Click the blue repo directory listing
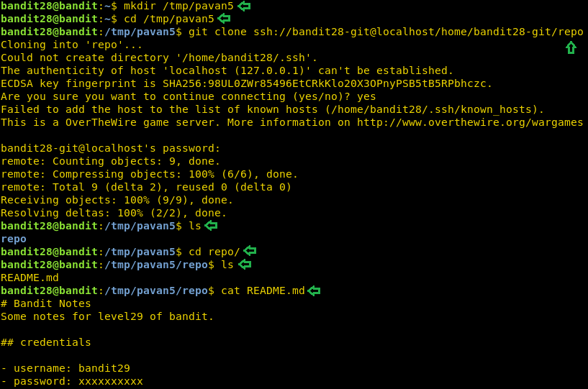Image resolution: width=588 pixels, height=389 pixels. [x=14, y=239]
